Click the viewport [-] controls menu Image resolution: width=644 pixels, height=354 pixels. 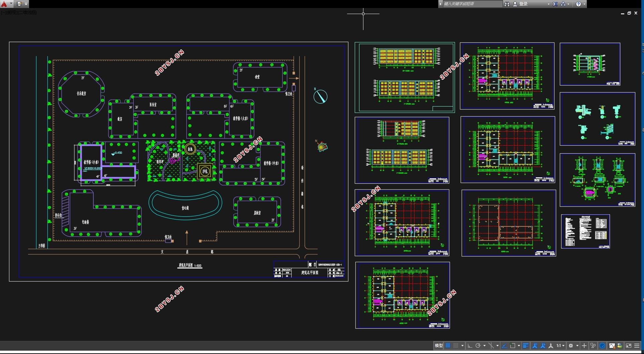[x=3, y=12]
